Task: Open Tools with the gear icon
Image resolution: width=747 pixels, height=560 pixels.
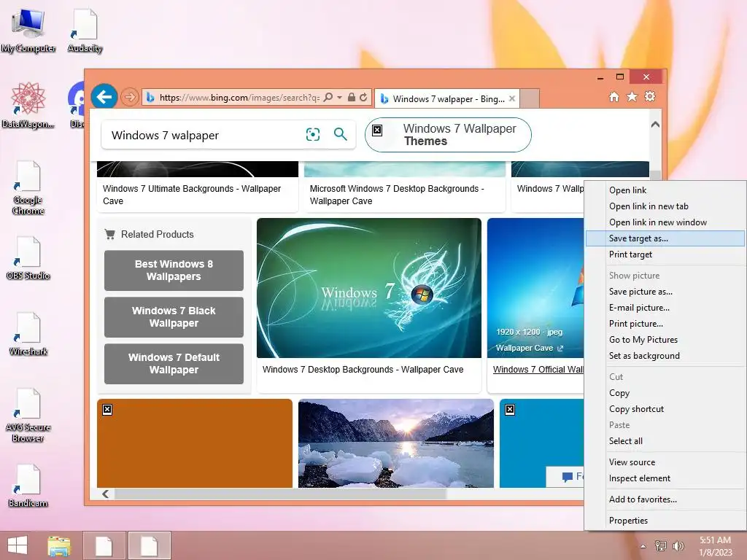Action: tap(650, 97)
